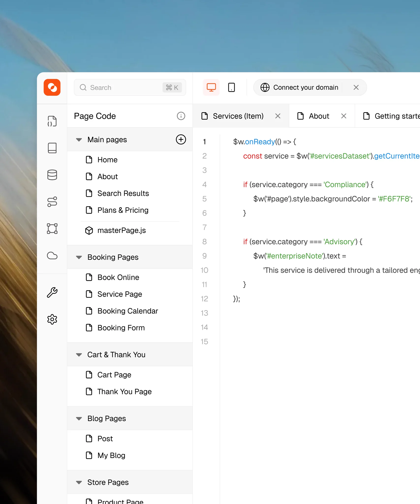This screenshot has width=420, height=504.
Task: Open the book documentation sidebar icon
Action: [x=52, y=148]
